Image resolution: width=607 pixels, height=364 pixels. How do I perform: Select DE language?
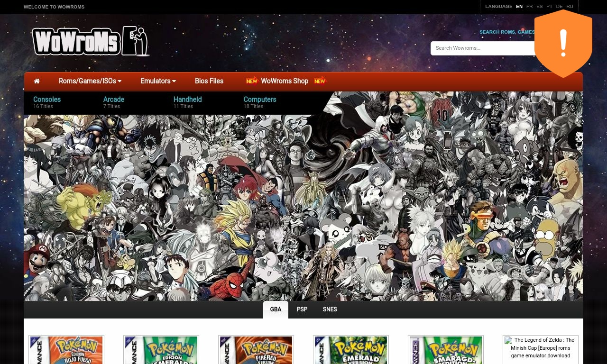coord(560,7)
